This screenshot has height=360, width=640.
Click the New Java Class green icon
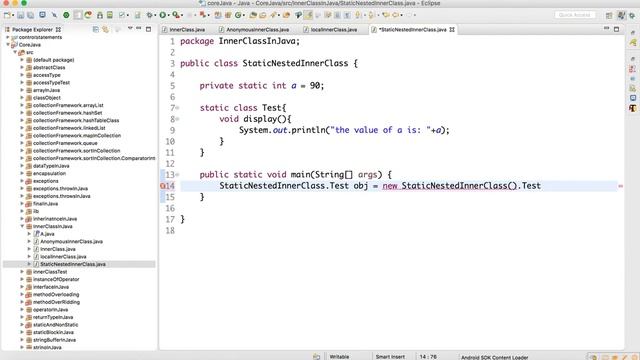point(238,15)
